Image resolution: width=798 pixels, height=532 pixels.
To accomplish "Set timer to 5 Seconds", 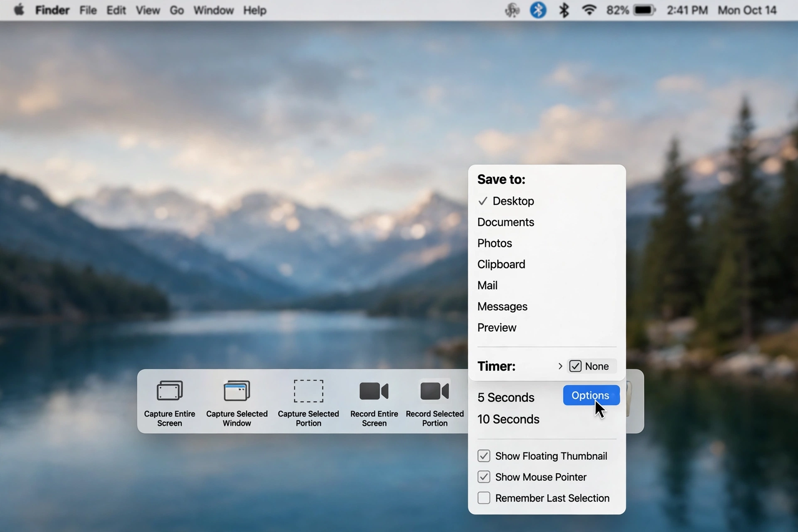I will (x=506, y=397).
